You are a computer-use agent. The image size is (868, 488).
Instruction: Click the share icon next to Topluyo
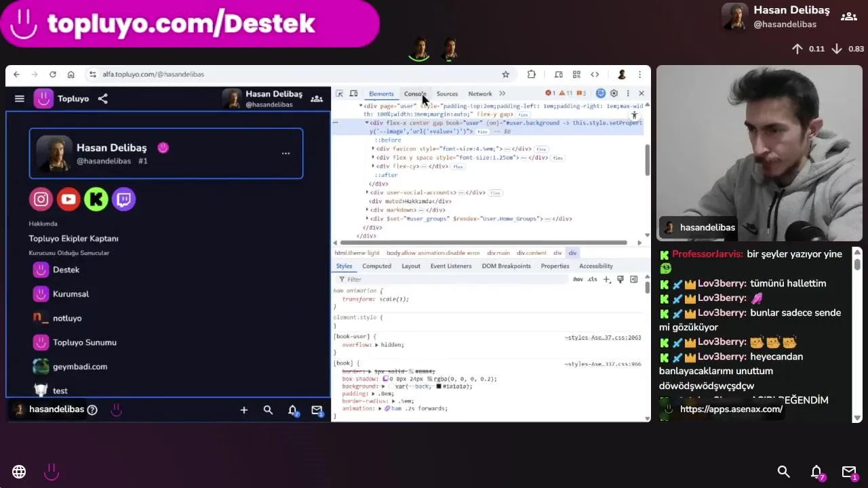click(102, 99)
